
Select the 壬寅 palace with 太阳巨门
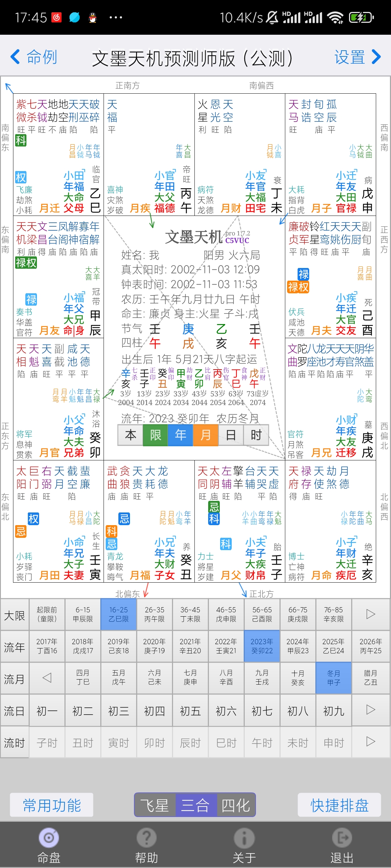59,522
